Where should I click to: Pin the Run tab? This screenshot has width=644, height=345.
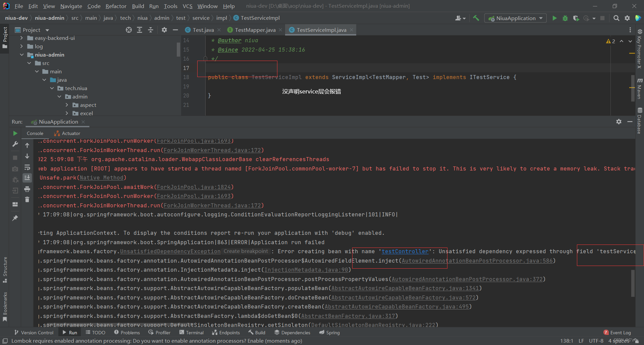click(15, 218)
